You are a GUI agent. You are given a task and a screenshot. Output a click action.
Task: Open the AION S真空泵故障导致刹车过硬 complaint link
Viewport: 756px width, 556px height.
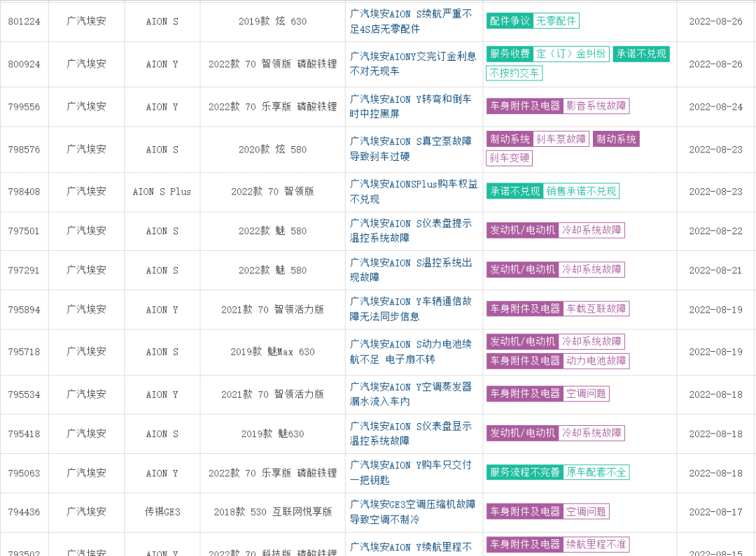tap(411, 149)
